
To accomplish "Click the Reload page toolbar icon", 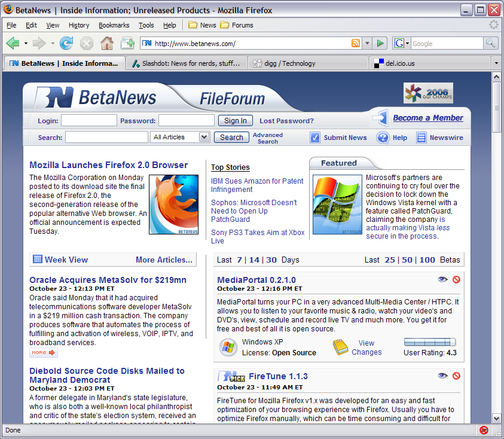I will click(x=66, y=43).
